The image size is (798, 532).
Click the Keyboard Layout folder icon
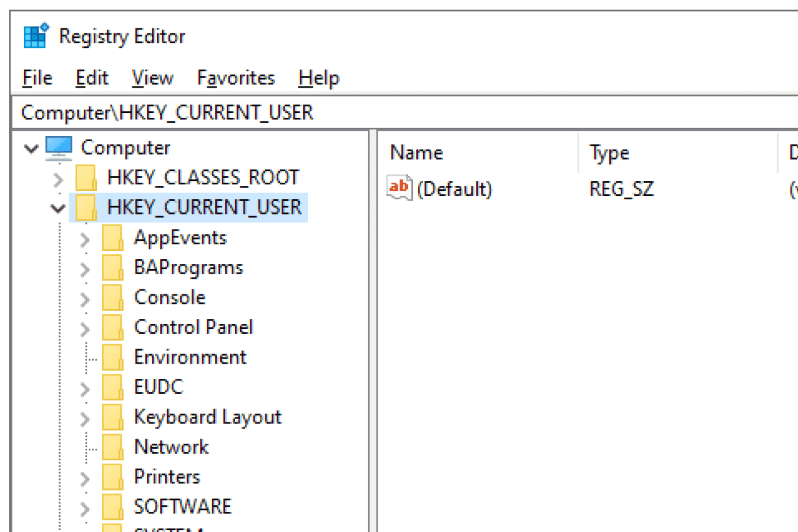[112, 417]
